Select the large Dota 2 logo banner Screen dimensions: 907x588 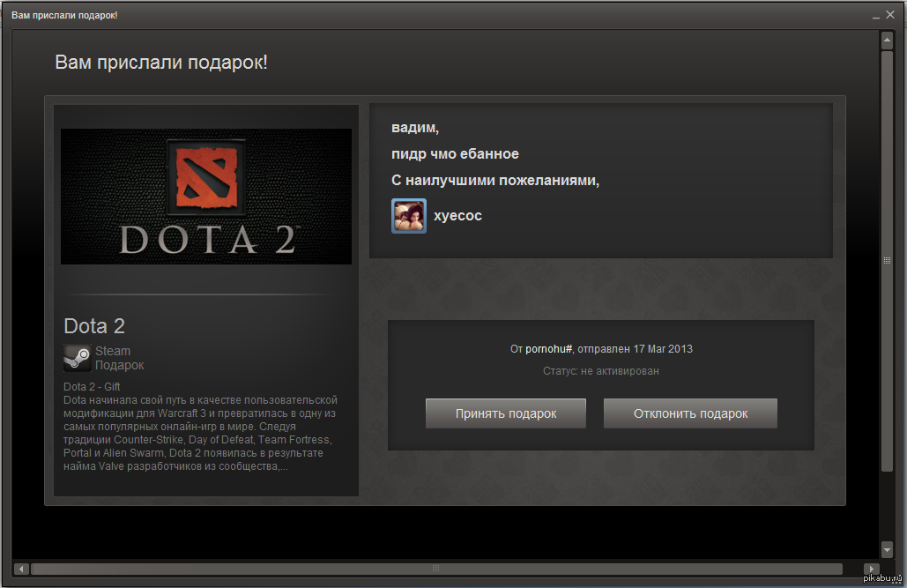pyautogui.click(x=206, y=197)
